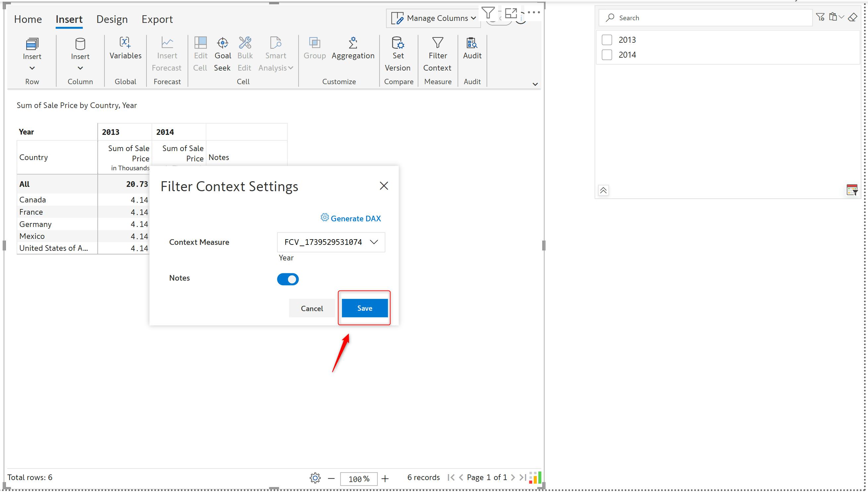Click the eraser clear-selections icon
Viewport: 868px width, 492px height.
pos(852,17)
